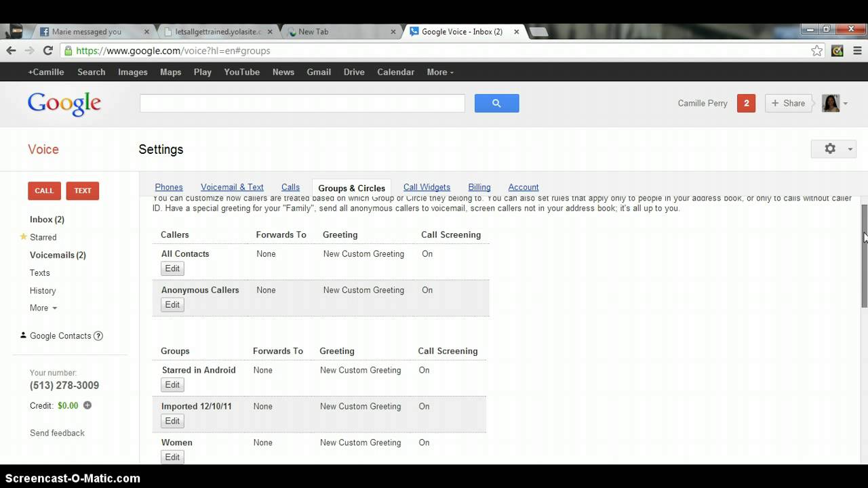
Task: Open Voicemails (2) in sidebar
Action: [58, 255]
